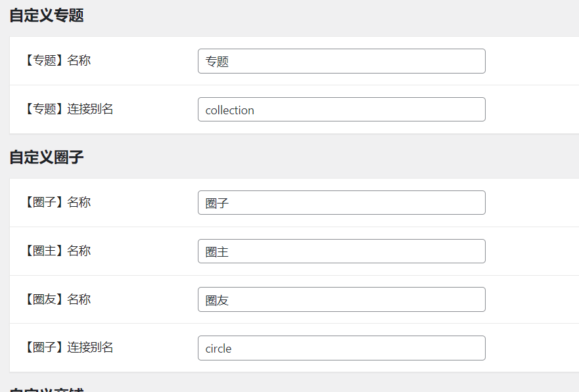Click the 自定义专题 section heading
The height and width of the screenshot is (392, 579).
(47, 16)
